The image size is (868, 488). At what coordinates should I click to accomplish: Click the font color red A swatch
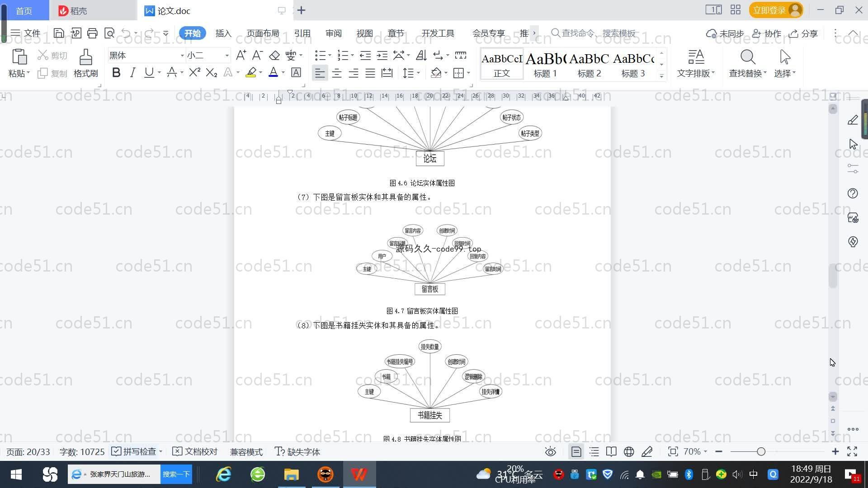[273, 72]
